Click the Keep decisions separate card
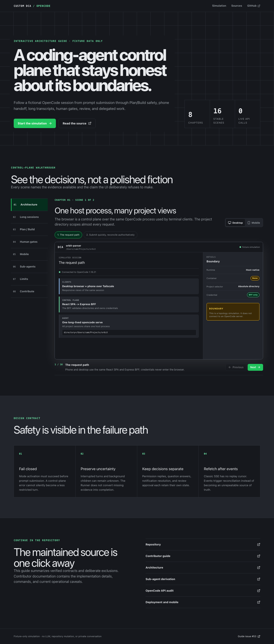This screenshot has height=644, width=274. point(168,471)
